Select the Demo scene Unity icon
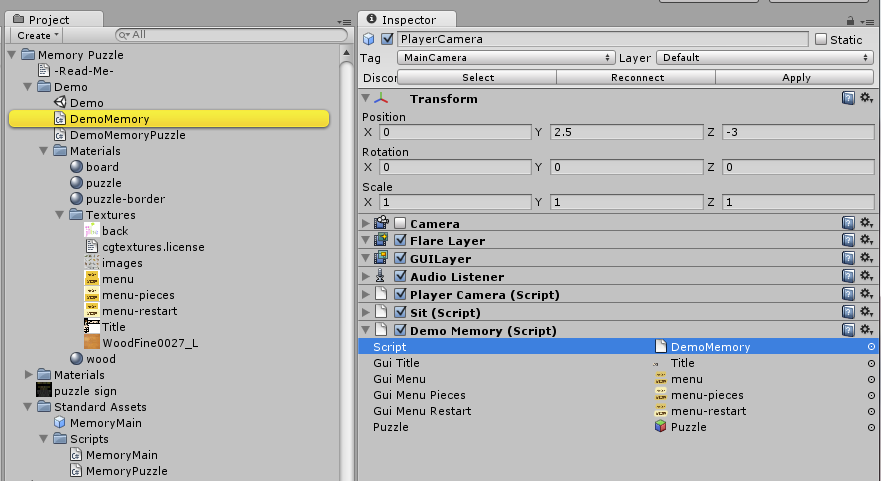 (x=60, y=102)
